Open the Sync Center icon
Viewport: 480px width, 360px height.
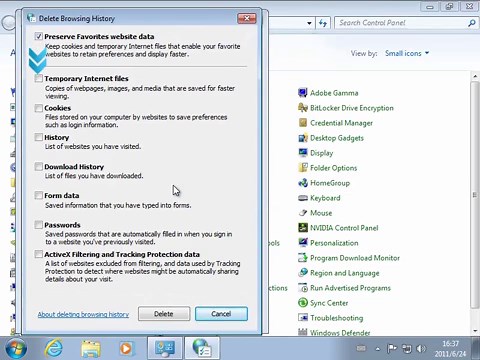click(x=303, y=303)
